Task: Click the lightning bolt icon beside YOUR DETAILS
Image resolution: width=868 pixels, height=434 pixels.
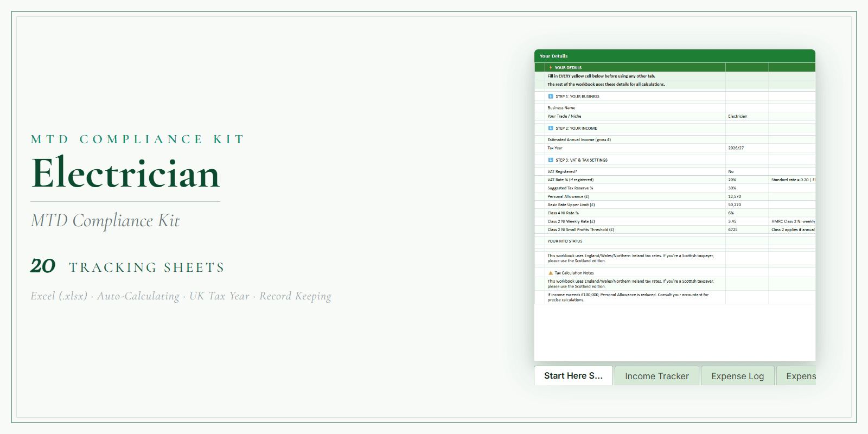Action: [551, 68]
